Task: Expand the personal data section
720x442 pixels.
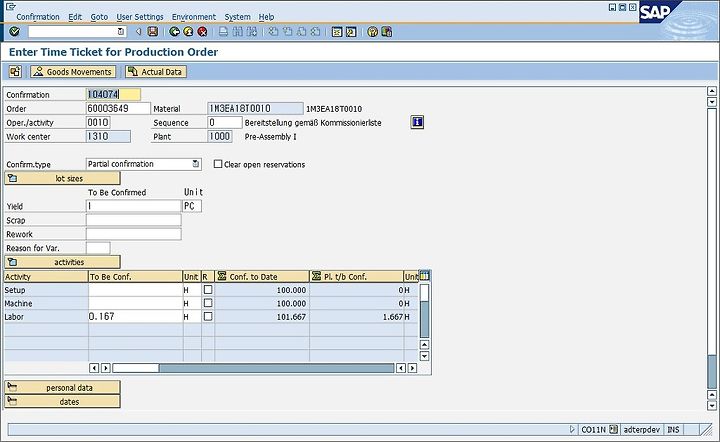Action: click(x=62, y=387)
